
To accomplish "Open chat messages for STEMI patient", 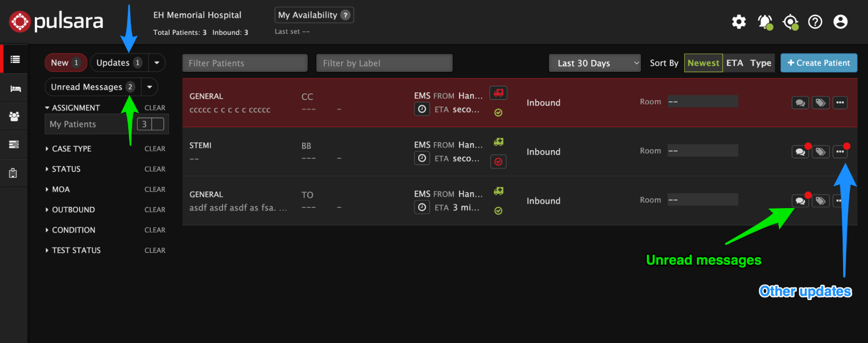I will tap(800, 152).
